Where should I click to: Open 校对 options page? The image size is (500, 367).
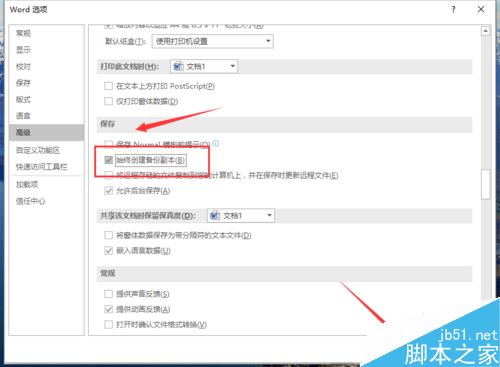[23, 66]
